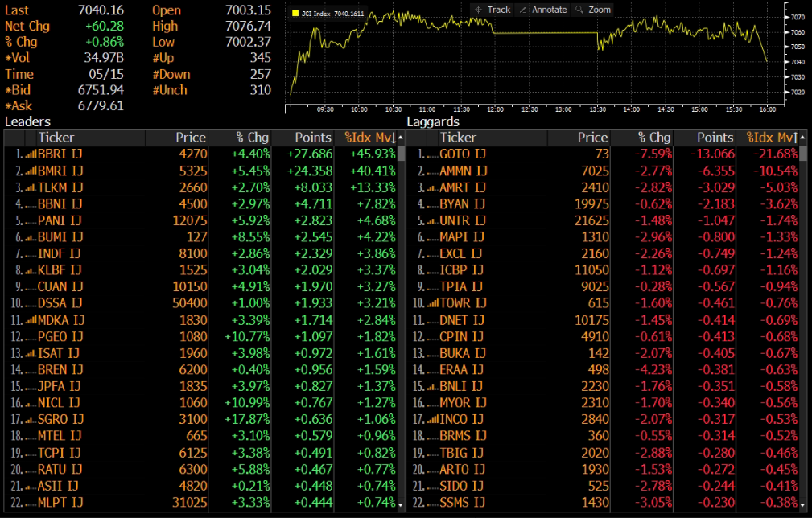Click the *Vol value 34.97B
Image resolution: width=812 pixels, height=518 pixels.
[104, 58]
